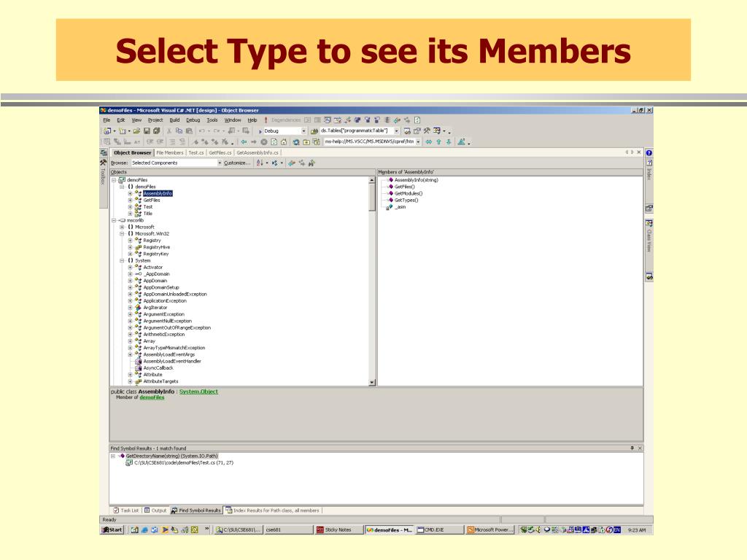Switch to the Output tab
The height and width of the screenshot is (560, 747).
click(x=155, y=510)
